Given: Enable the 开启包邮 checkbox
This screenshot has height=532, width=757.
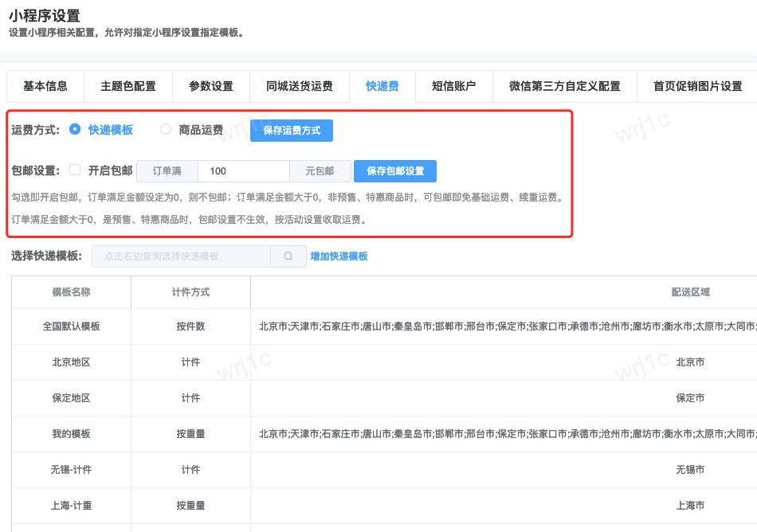Looking at the screenshot, I should pos(75,170).
